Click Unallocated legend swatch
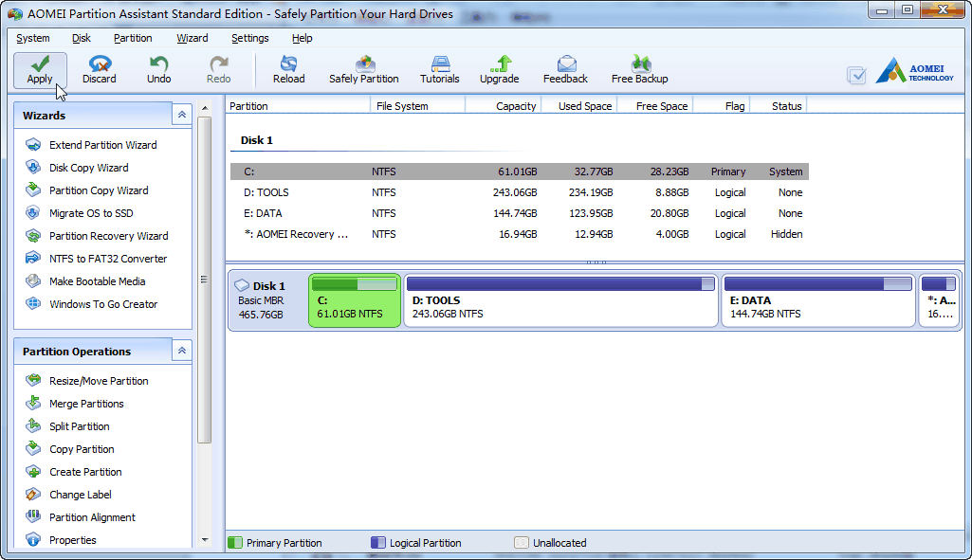Viewport: 972px width, 560px height. (x=522, y=543)
